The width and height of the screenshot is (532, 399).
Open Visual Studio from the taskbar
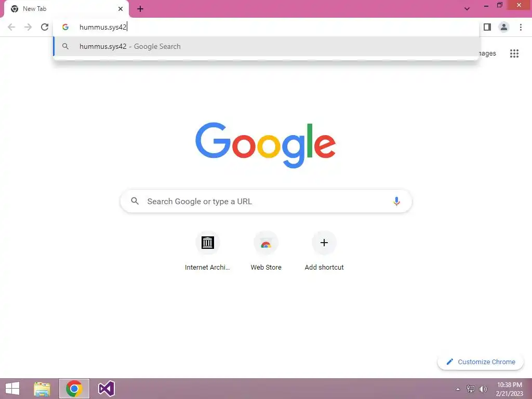point(106,389)
